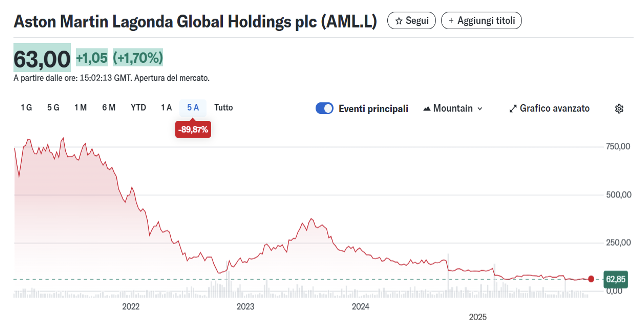Click the 62,85 price label on axis
This screenshot has height=336, width=644.
[615, 279]
